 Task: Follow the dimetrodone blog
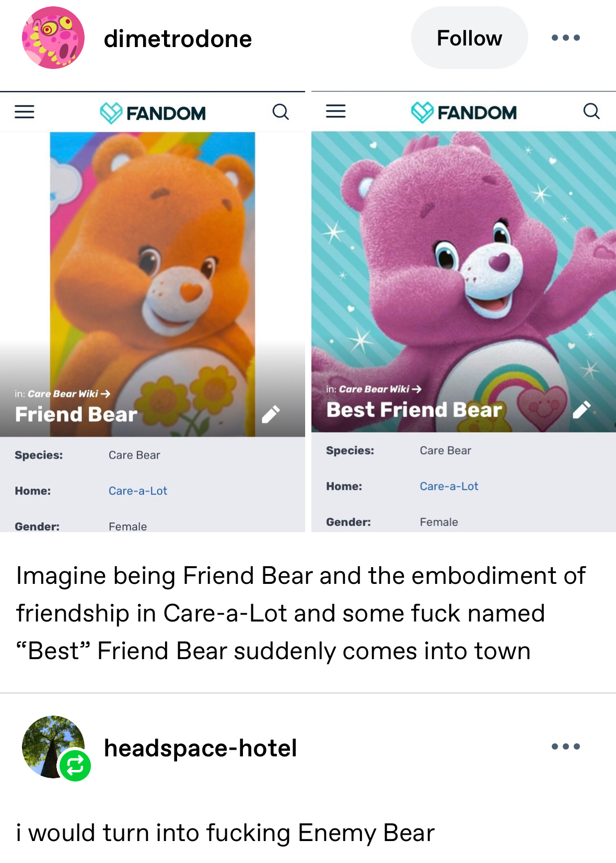pyautogui.click(x=469, y=38)
